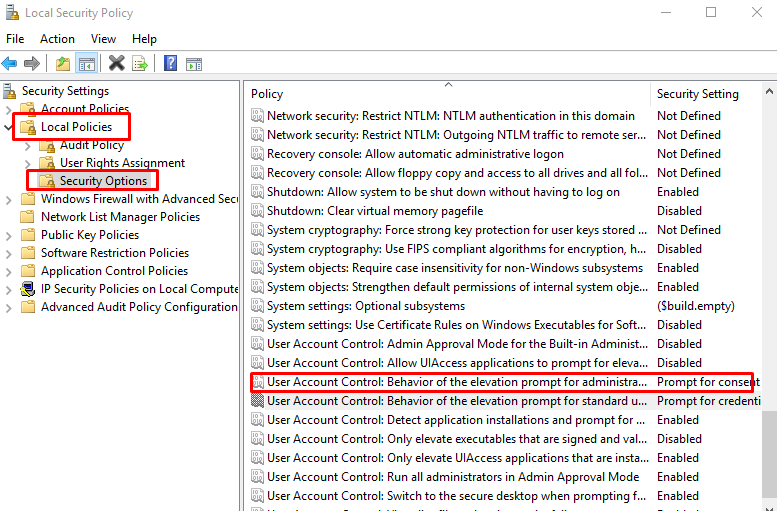Image resolution: width=777 pixels, height=511 pixels.
Task: Click the IP Security Policies computer icon
Action: 28,289
